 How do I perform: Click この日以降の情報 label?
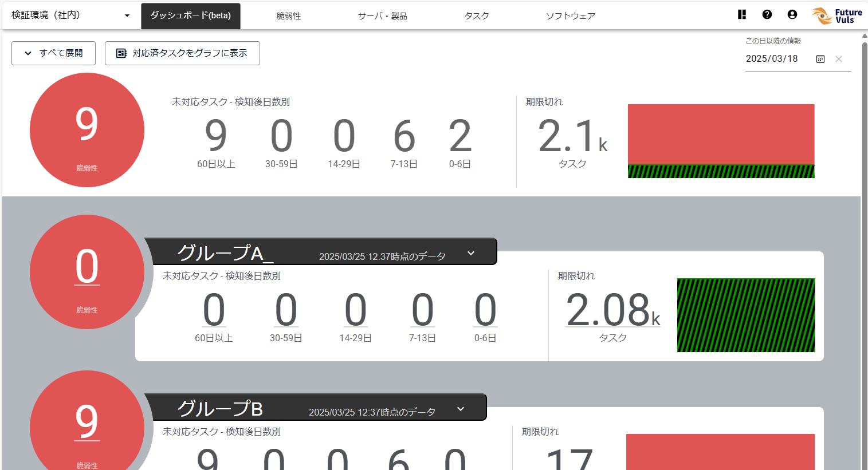point(773,41)
